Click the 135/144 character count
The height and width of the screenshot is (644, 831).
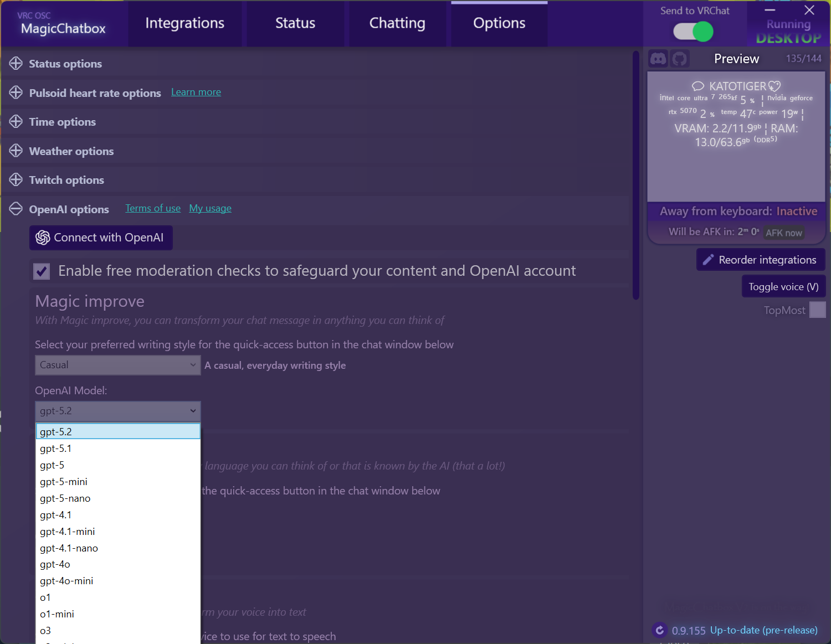803,59
